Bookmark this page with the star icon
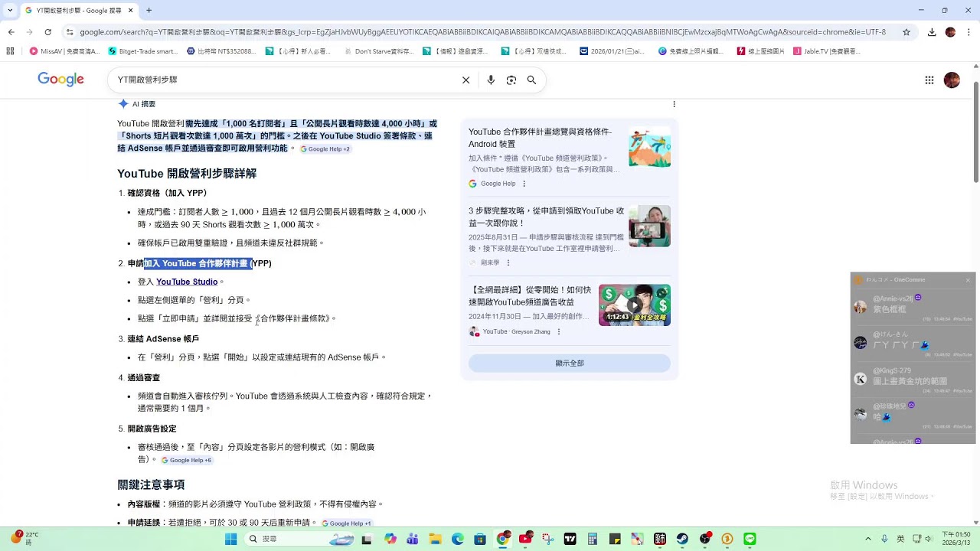The image size is (980, 551). (906, 32)
